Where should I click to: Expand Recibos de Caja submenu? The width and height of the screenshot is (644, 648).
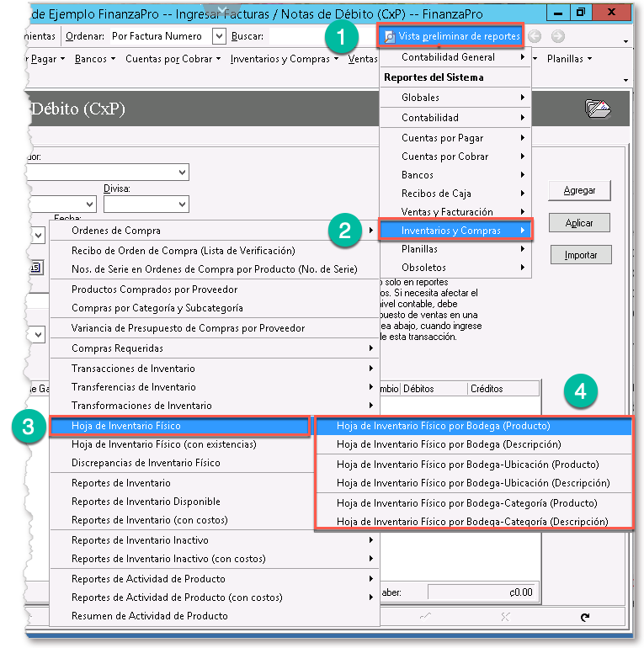tap(455, 194)
